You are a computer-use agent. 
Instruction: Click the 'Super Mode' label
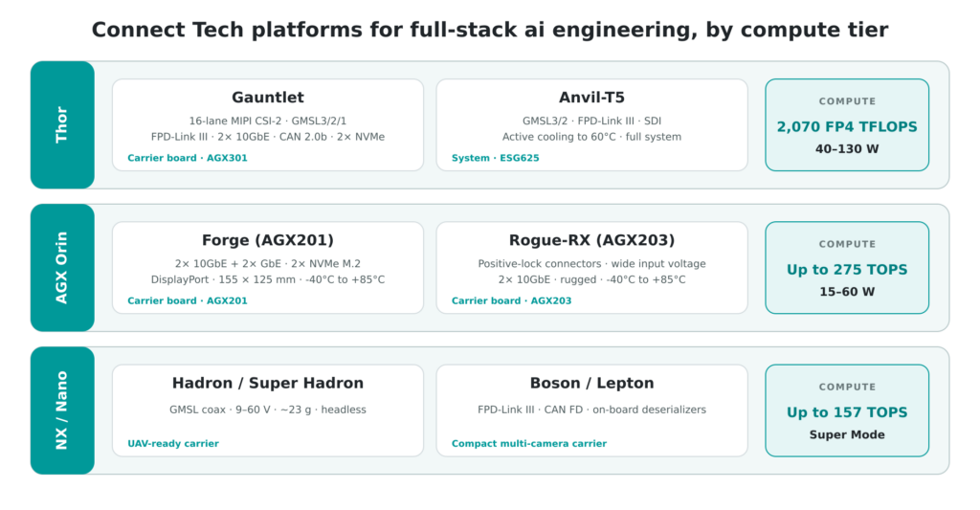coord(847,435)
